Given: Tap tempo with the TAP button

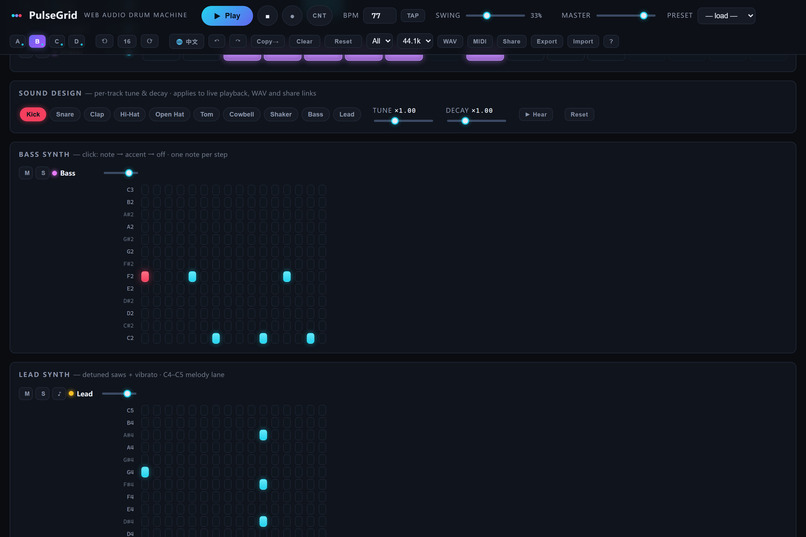Looking at the screenshot, I should tap(413, 16).
